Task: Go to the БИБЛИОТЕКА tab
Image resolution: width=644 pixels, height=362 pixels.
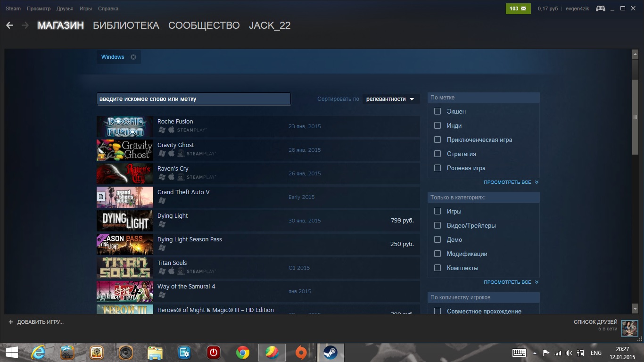Action: (x=126, y=25)
